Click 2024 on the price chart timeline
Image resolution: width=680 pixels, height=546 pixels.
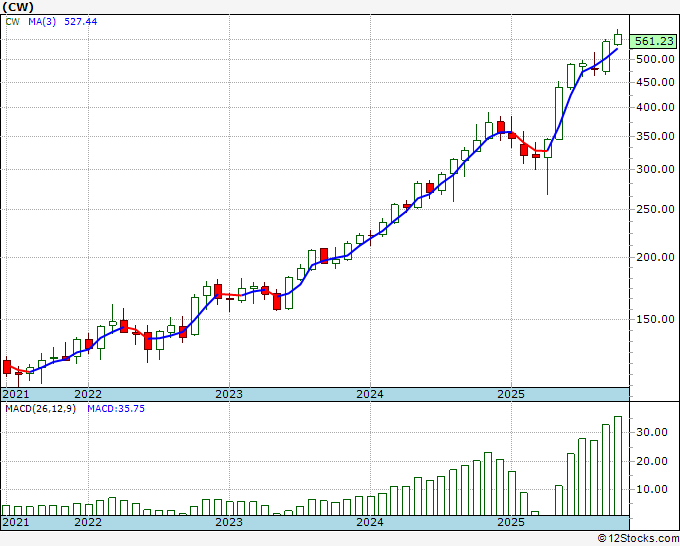pos(370,394)
